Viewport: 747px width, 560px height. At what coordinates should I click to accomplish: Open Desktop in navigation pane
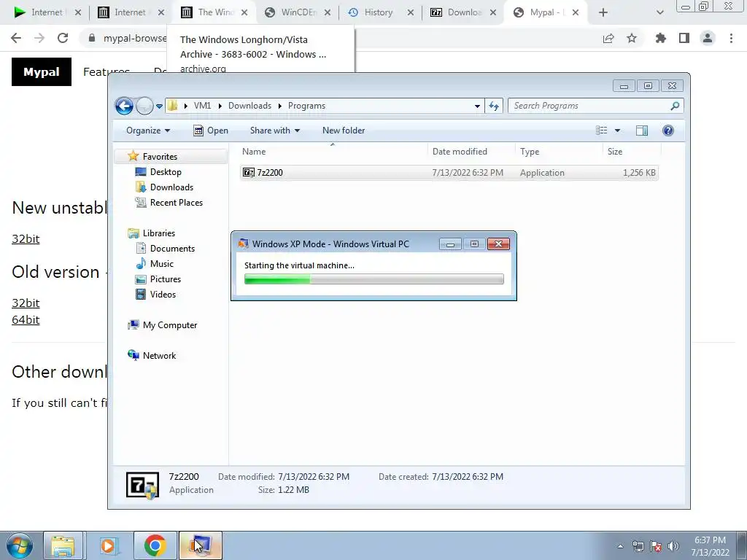pyautogui.click(x=166, y=172)
